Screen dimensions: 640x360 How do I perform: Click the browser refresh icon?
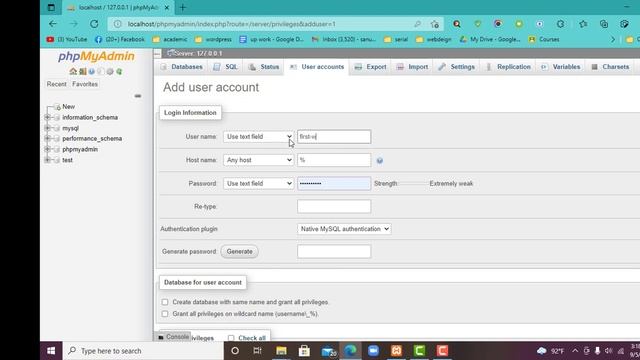click(x=94, y=24)
